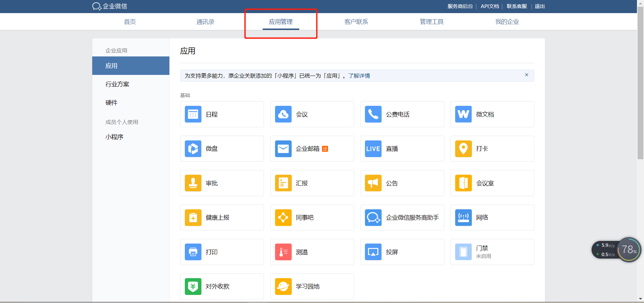The image size is (644, 303).
Task: Click the 企业邮箱 card label
Action: (x=308, y=149)
